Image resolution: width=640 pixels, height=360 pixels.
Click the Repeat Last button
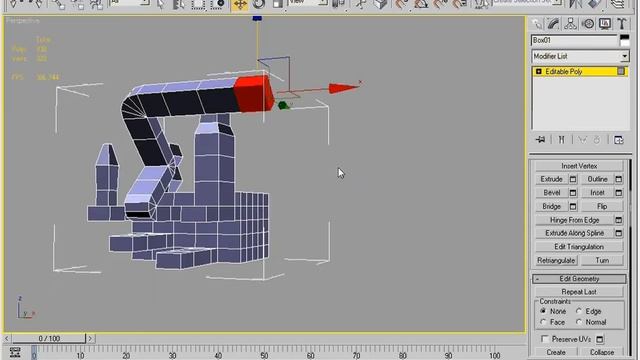click(x=579, y=292)
